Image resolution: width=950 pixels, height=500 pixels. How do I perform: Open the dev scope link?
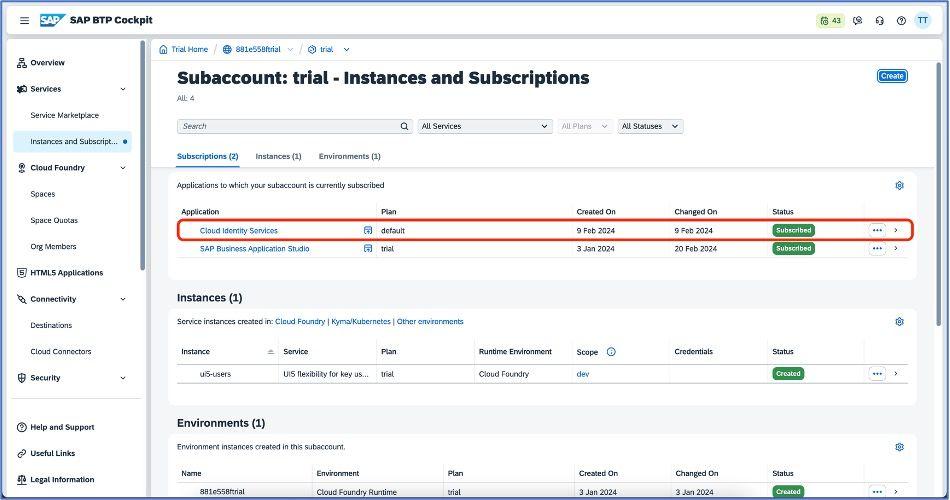click(583, 374)
